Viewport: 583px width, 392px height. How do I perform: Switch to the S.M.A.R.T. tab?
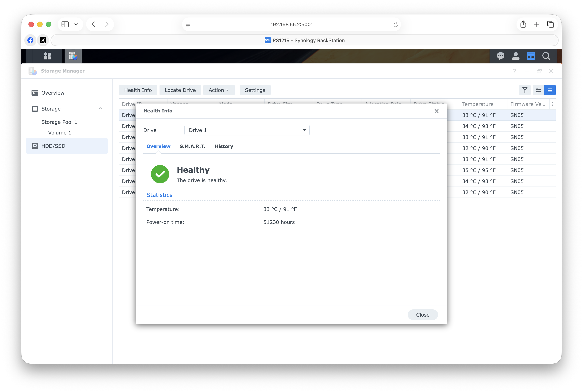click(x=192, y=146)
